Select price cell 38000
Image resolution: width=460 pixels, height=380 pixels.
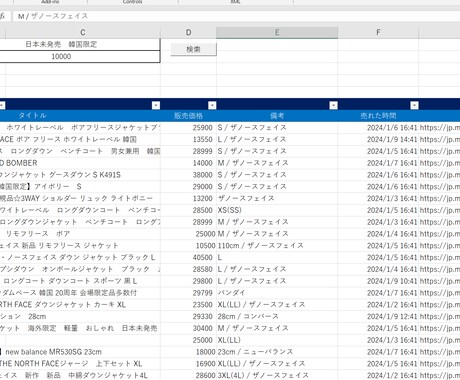point(188,175)
